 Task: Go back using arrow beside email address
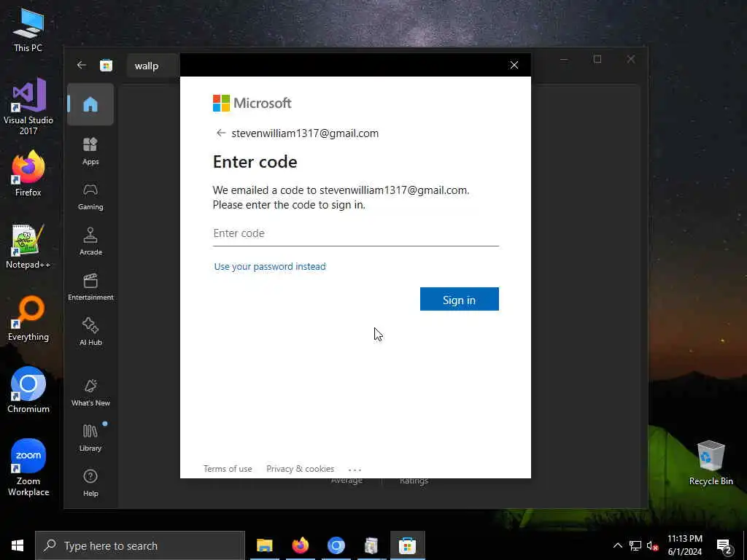click(x=220, y=133)
